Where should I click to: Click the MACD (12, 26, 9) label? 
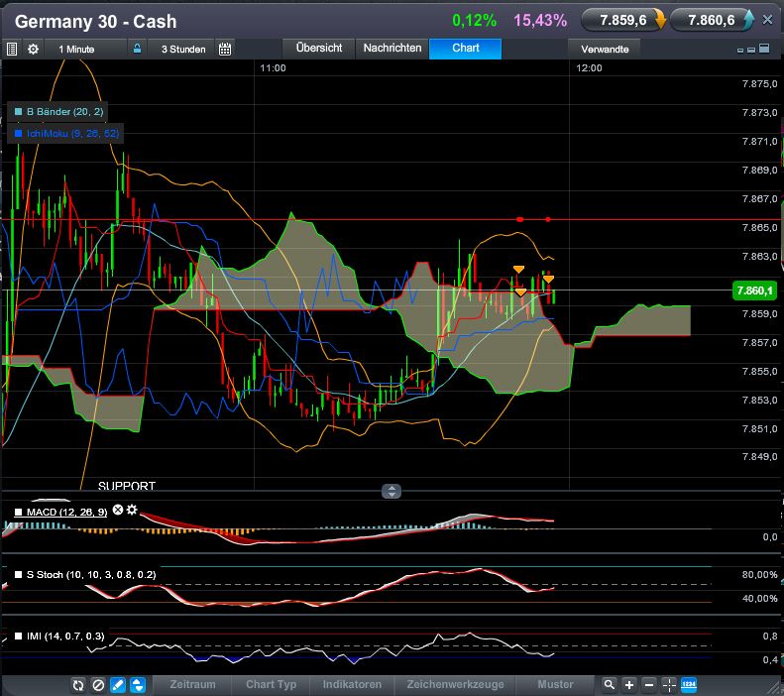(x=66, y=512)
